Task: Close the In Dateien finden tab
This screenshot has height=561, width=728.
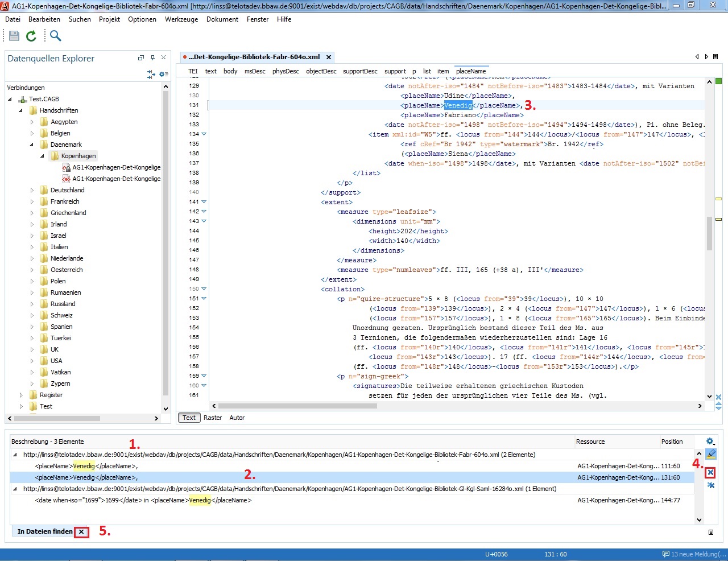Action: coord(81,532)
